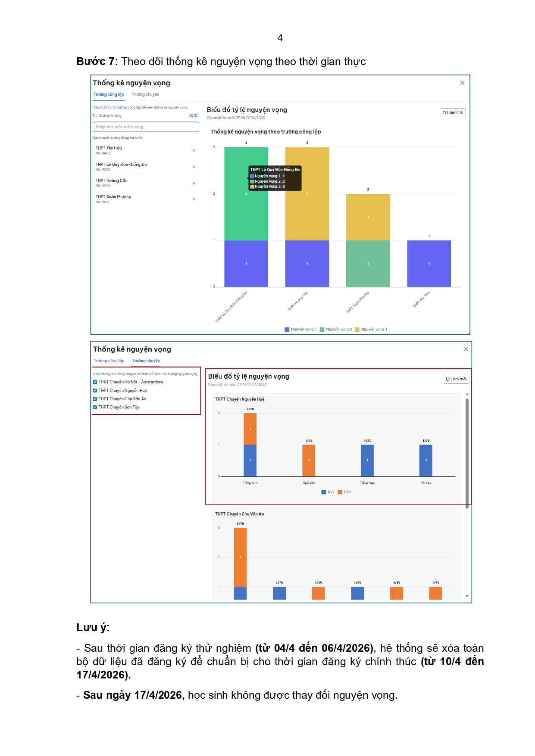Delete THPT Xuân Phương from tracked schools
Image resolution: width=535 pixels, height=756 pixels.
194,199
